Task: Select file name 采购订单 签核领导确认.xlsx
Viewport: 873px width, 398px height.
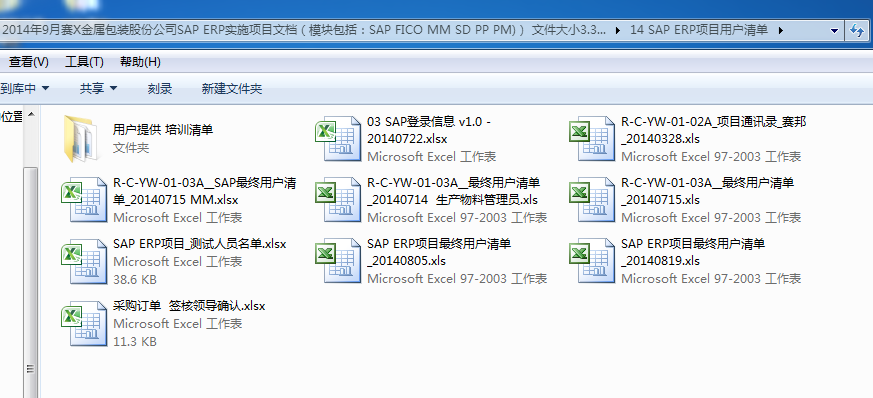Action: pyautogui.click(x=189, y=306)
